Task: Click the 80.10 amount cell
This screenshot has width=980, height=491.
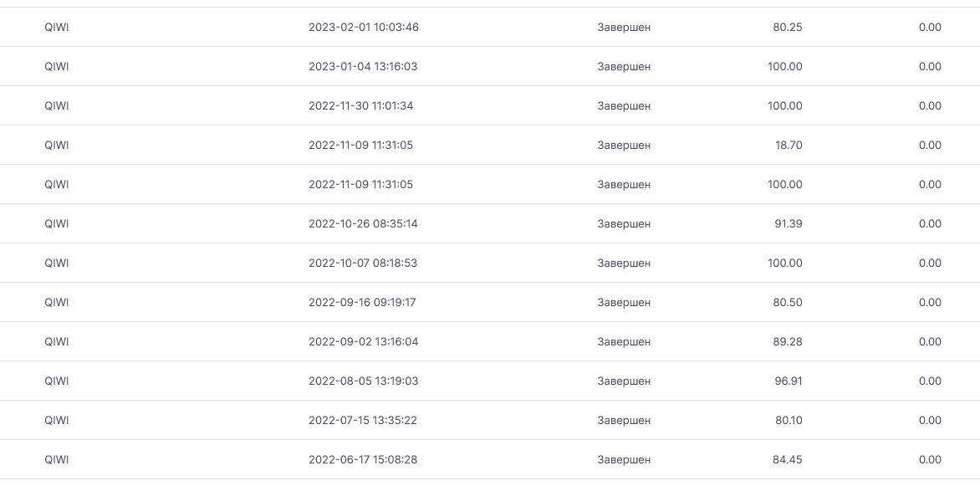Action: click(x=788, y=421)
